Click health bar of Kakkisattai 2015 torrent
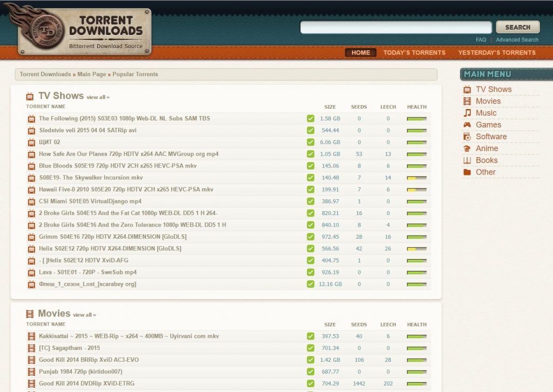 (x=416, y=336)
